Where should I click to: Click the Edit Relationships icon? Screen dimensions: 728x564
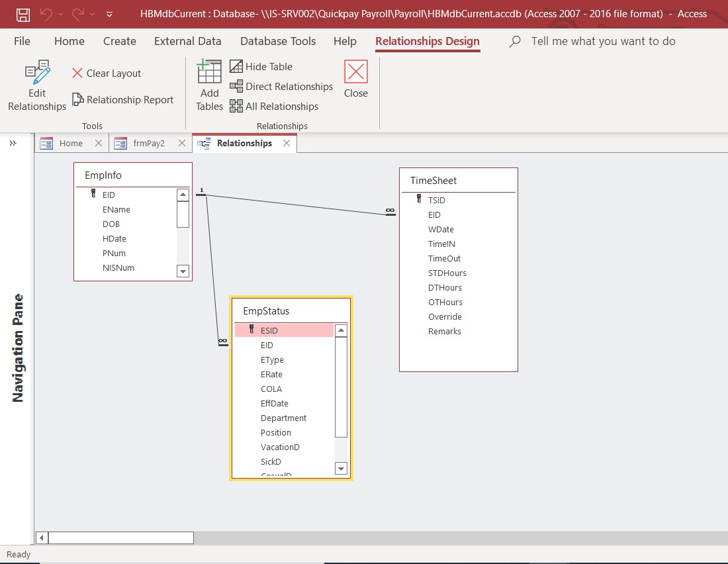tap(37, 72)
